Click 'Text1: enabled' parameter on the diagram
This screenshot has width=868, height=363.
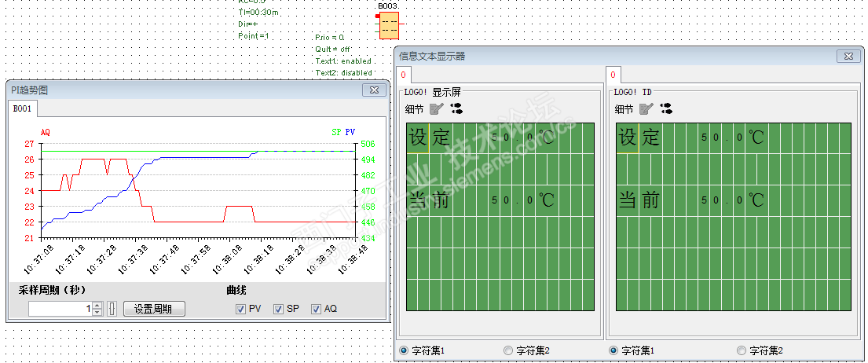tap(343, 60)
